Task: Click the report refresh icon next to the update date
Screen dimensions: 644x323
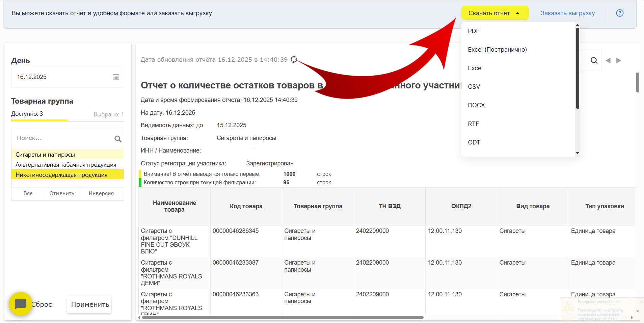Action: (294, 59)
